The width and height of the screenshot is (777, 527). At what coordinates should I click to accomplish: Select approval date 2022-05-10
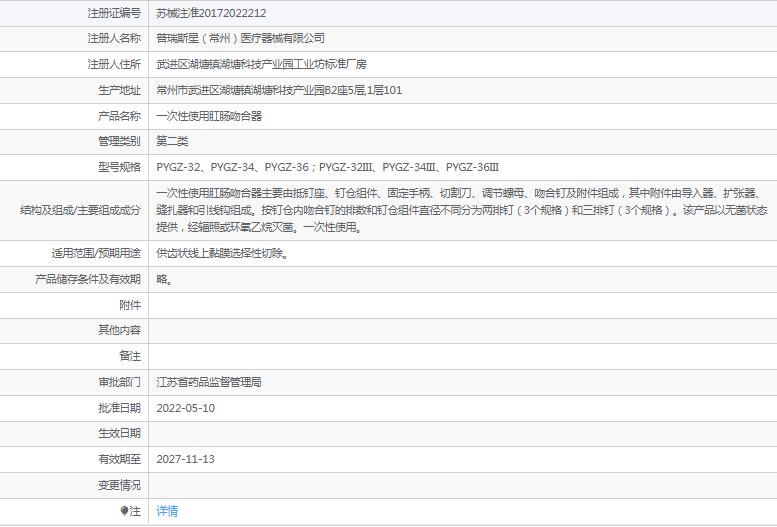(x=186, y=408)
